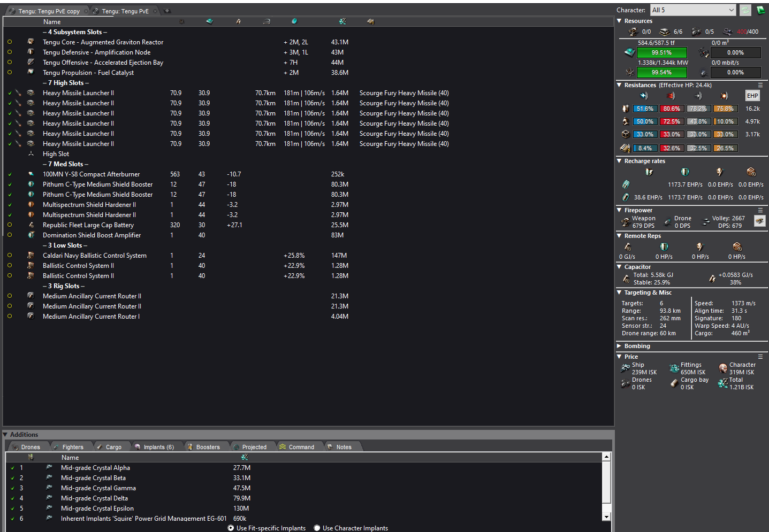Screen dimensions: 769x532
Task: Switch to the Tengu PvE fit tab
Action: [x=125, y=11]
